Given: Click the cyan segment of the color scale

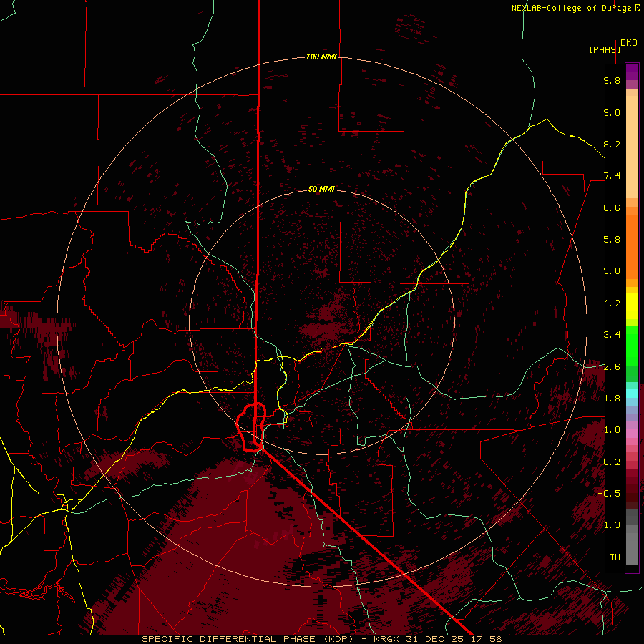Looking at the screenshot, I should pyautogui.click(x=632, y=394).
